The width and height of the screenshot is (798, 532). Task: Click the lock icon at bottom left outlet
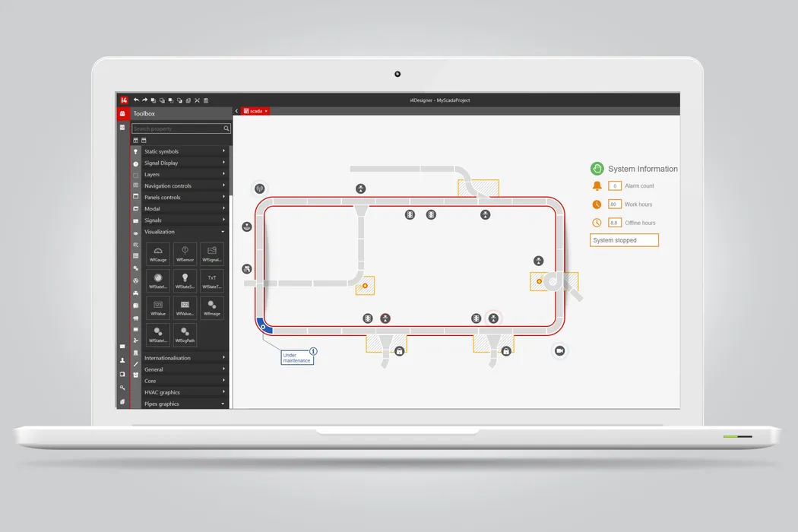pos(400,351)
